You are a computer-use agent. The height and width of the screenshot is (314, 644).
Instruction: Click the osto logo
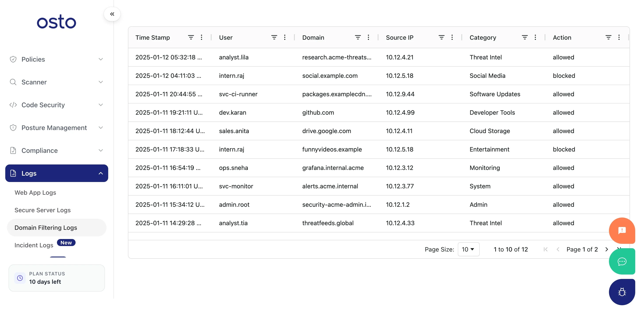click(x=57, y=22)
